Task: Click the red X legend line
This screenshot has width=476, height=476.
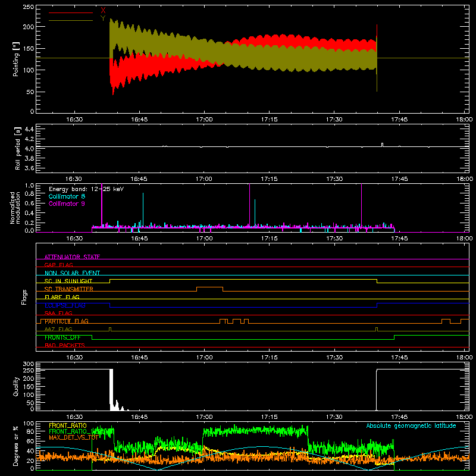Action: tap(71, 12)
